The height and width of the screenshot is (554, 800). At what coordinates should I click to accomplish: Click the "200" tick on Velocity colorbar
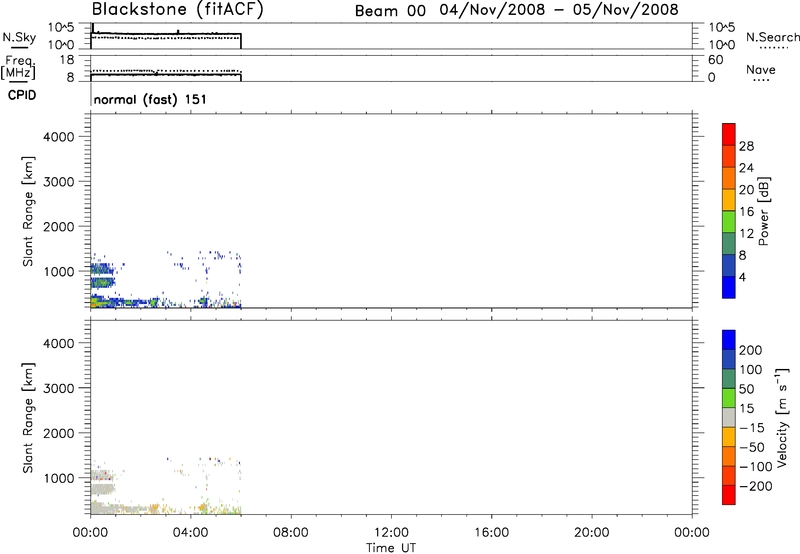(751, 350)
